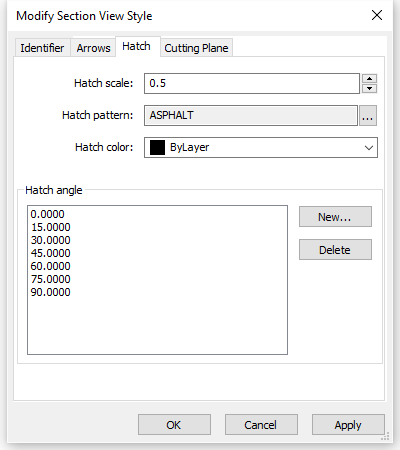Click the ASPHALT hatch pattern field

(x=251, y=115)
